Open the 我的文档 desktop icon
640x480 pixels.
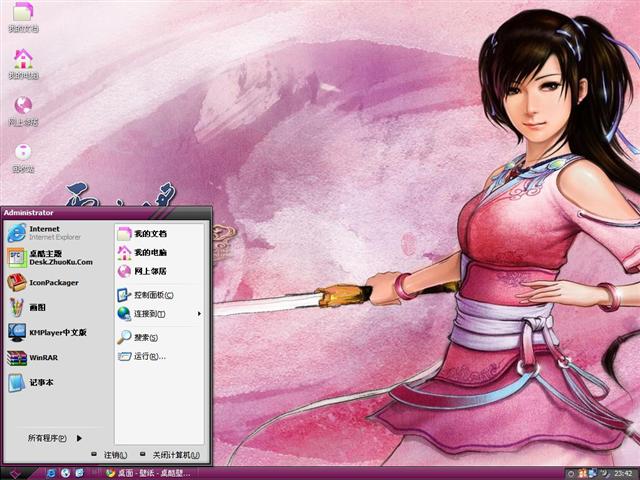coord(23,17)
